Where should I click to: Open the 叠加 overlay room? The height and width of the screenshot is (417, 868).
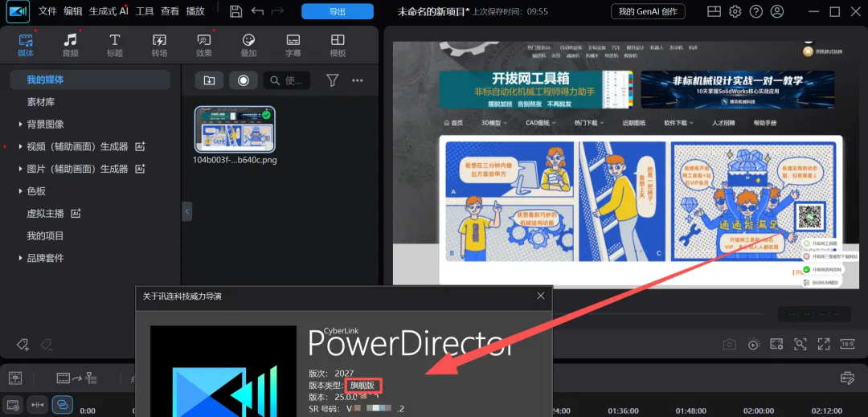tap(248, 45)
